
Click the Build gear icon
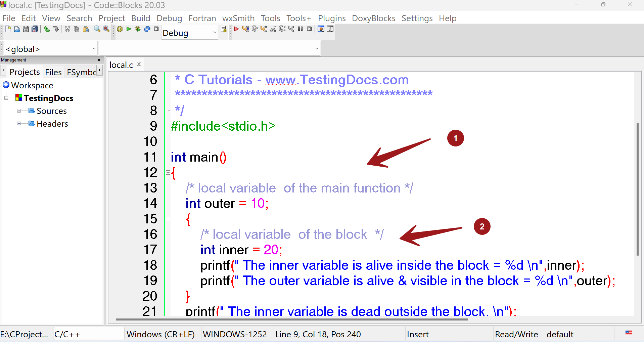(x=120, y=29)
